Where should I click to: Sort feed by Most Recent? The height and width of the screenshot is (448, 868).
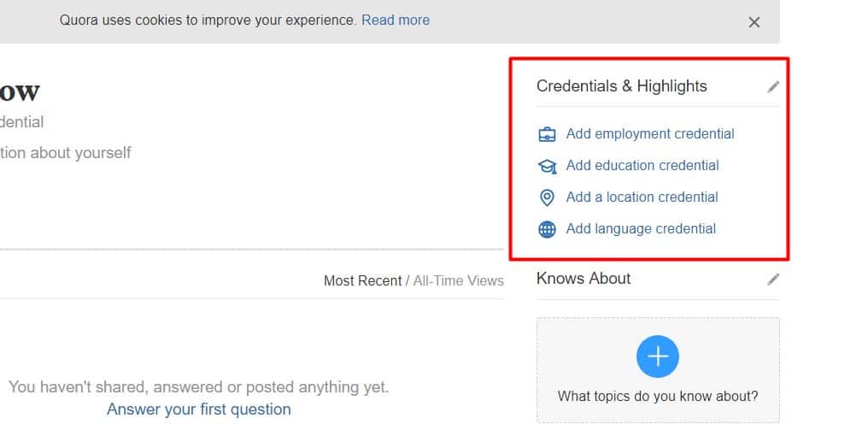click(x=362, y=280)
